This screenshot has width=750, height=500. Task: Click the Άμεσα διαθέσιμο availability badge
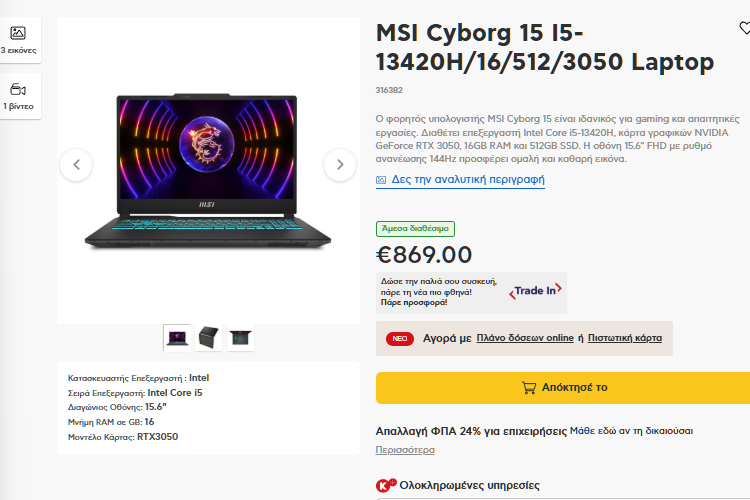pyautogui.click(x=415, y=229)
